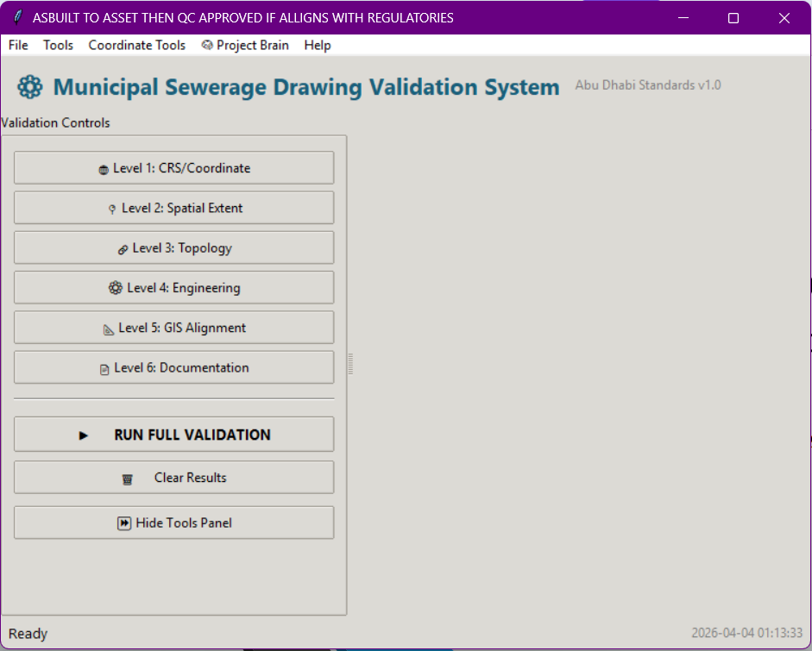Maximize the validation window

point(733,17)
